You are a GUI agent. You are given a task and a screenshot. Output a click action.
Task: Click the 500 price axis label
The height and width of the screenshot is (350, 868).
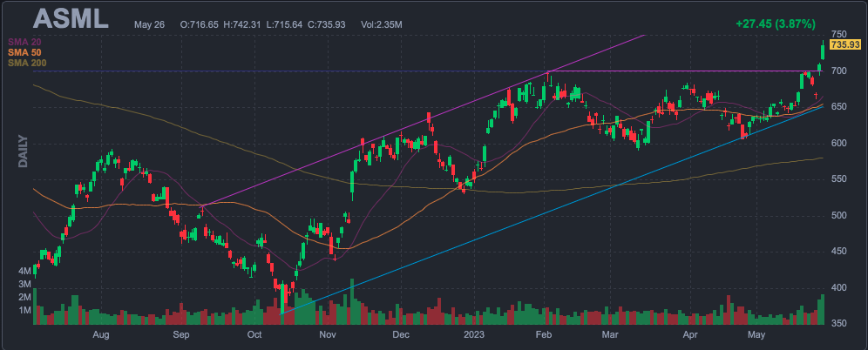[839, 215]
